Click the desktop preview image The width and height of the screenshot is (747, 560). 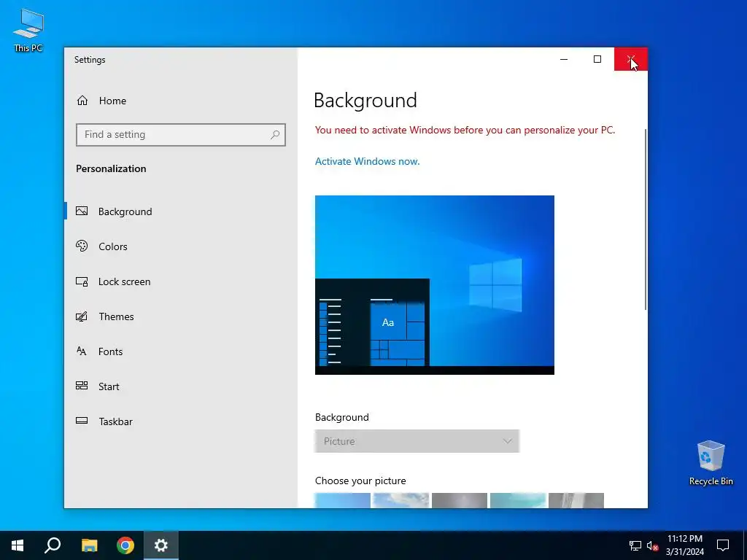[435, 285]
